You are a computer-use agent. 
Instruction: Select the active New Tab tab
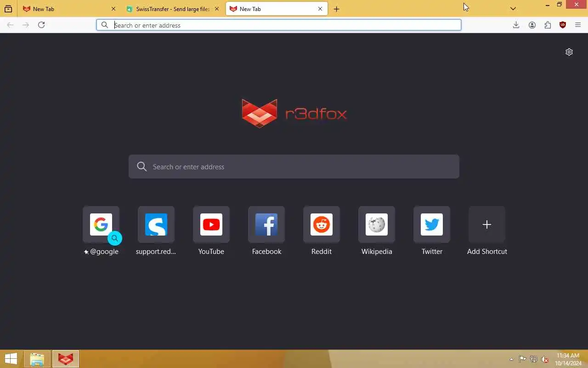pos(277,9)
